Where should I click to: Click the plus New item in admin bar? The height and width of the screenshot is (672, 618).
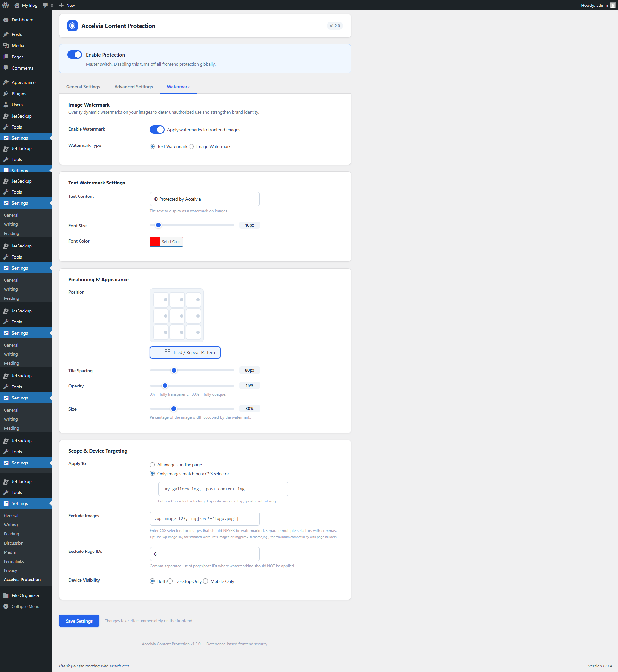67,5
